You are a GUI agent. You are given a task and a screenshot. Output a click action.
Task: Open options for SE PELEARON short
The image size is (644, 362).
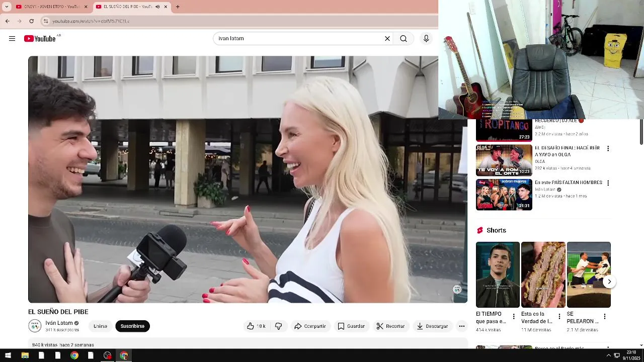tap(605, 316)
